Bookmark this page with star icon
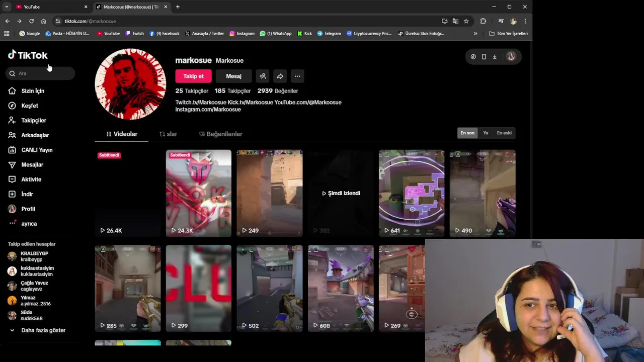This screenshot has width=644, height=362. 466,21
